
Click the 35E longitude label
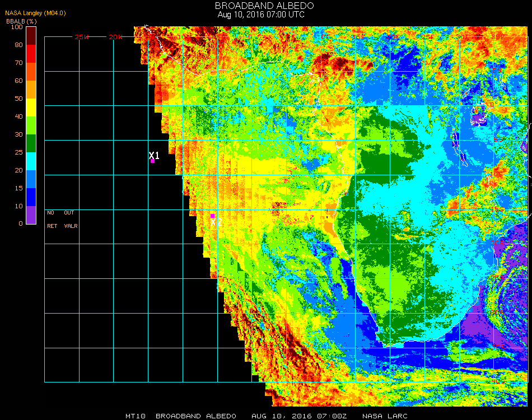[x=497, y=37]
